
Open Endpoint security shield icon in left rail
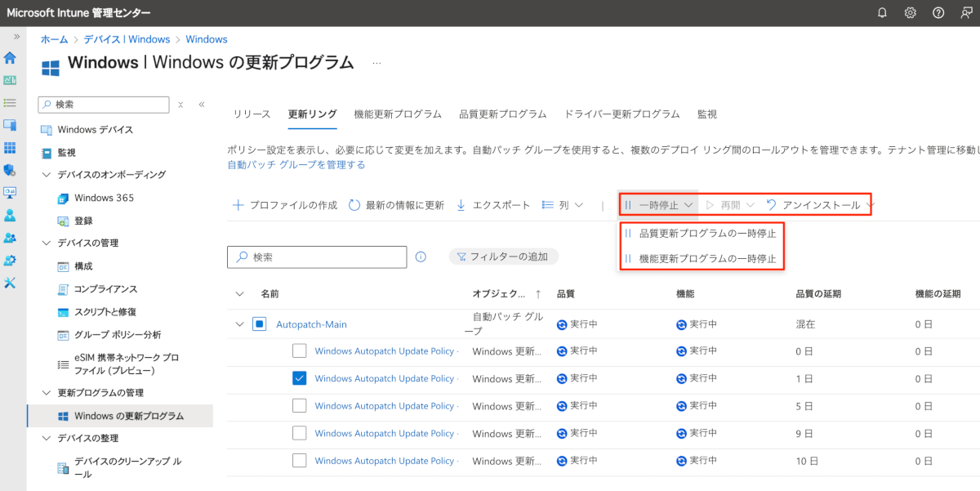[10, 170]
